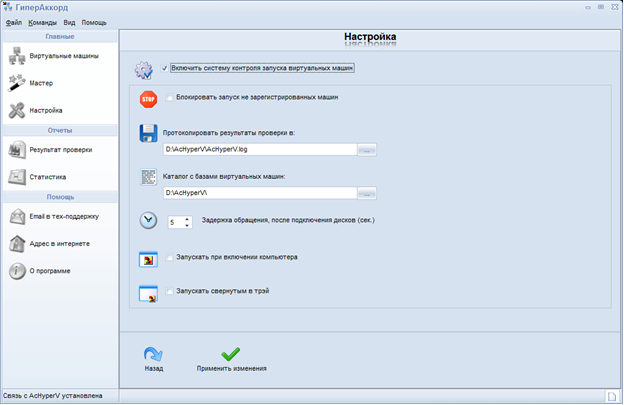The height and width of the screenshot is (405, 624).
Task: Select Мастер sidebar label
Action: click(41, 83)
